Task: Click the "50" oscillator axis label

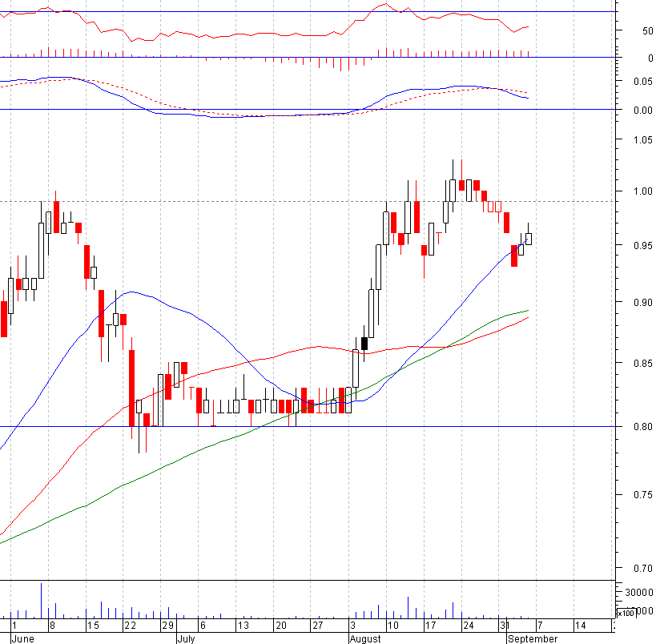Action: (x=648, y=31)
